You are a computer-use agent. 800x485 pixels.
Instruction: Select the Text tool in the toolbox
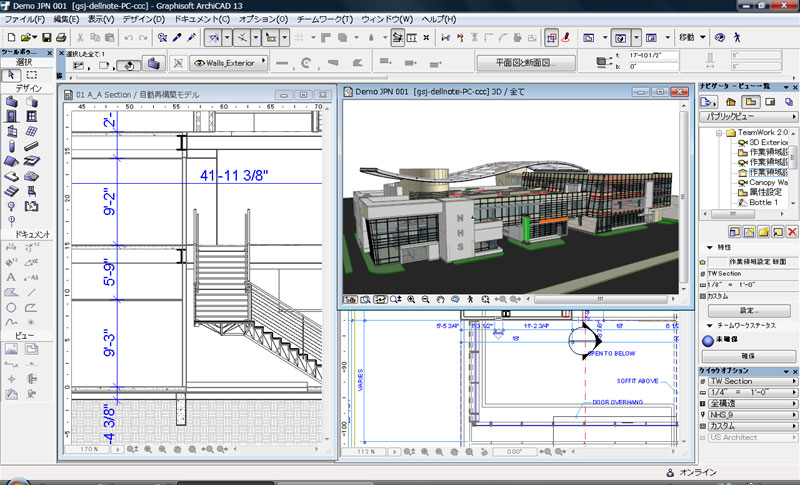pos(11,277)
